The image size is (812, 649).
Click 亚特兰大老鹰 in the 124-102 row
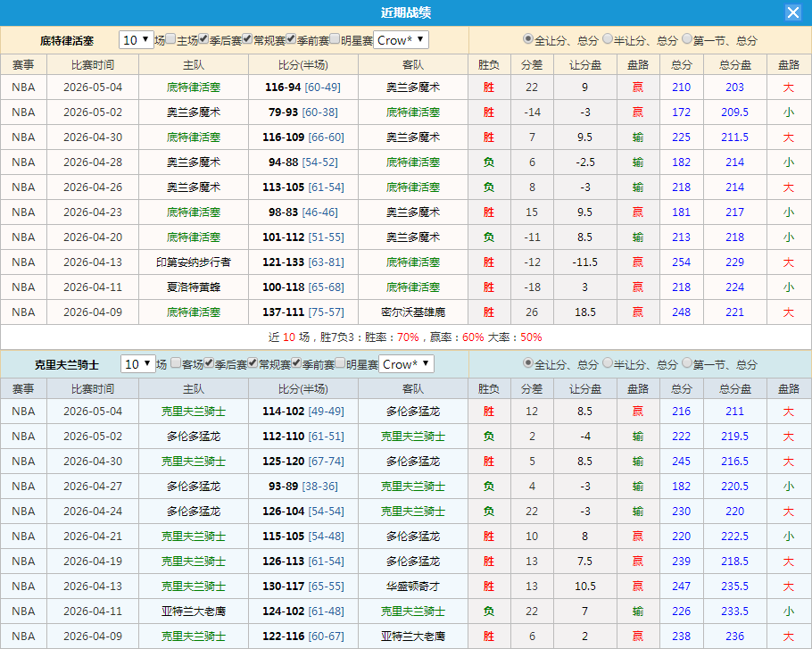193,612
